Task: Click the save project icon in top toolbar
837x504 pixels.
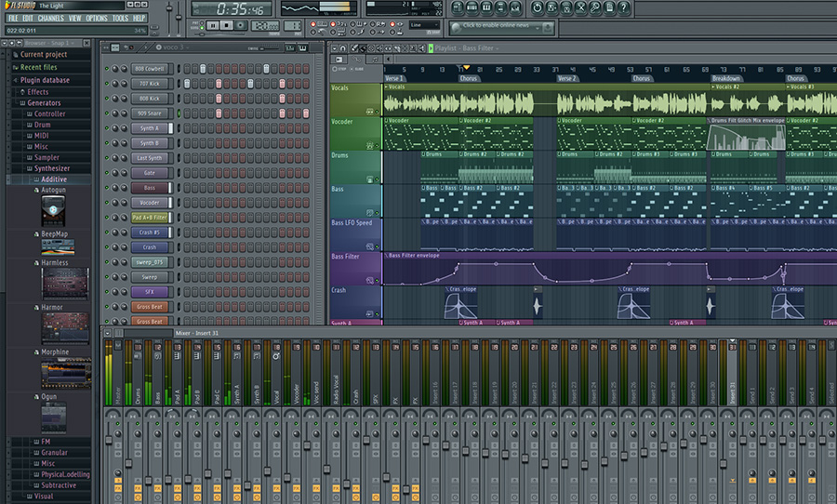Action: pos(551,8)
